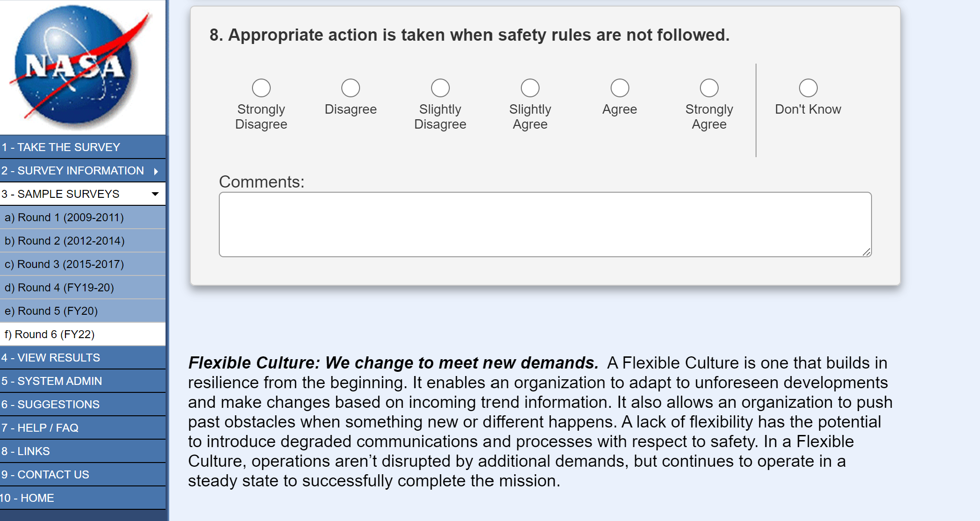Grab the Comments box resize handle
Image resolution: width=980 pixels, height=521 pixels.
click(x=866, y=252)
